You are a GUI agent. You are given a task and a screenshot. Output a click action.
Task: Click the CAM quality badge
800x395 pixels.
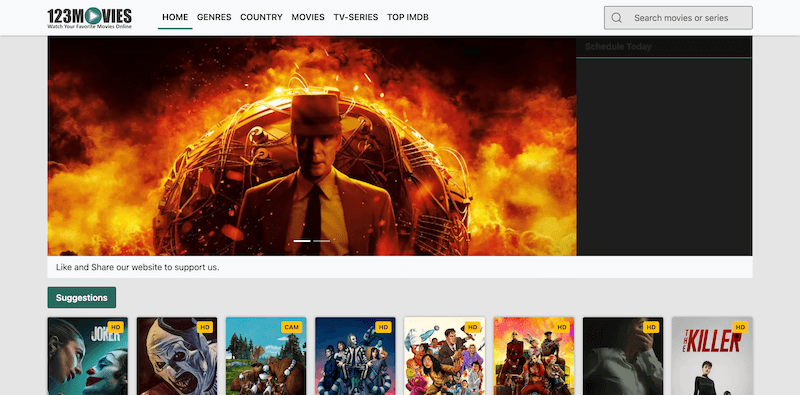pos(292,327)
